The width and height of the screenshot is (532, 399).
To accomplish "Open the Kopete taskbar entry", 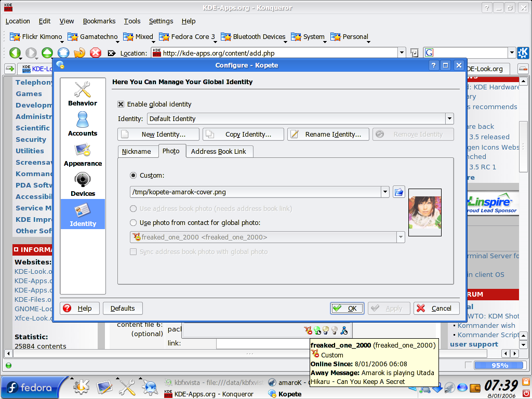I will pyautogui.click(x=285, y=394).
